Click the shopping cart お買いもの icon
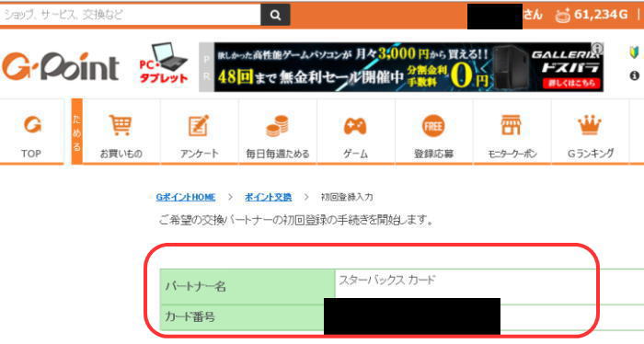The width and height of the screenshot is (644, 344). click(x=121, y=125)
